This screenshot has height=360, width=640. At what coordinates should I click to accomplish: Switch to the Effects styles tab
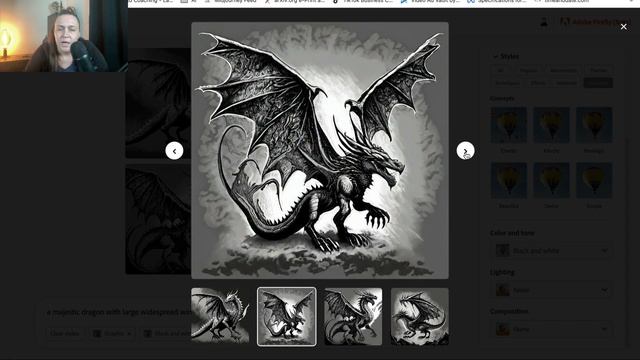tap(538, 83)
